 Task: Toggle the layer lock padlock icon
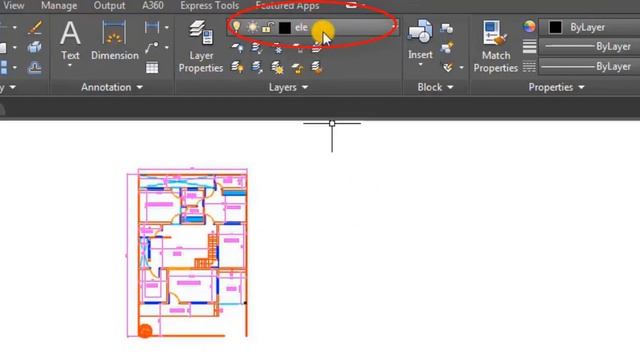pos(267,27)
